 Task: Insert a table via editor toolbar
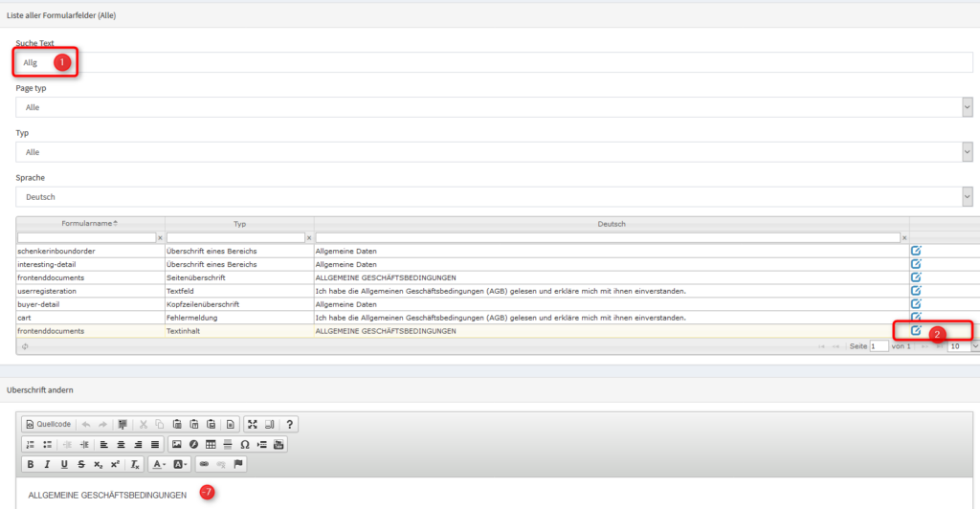[211, 445]
